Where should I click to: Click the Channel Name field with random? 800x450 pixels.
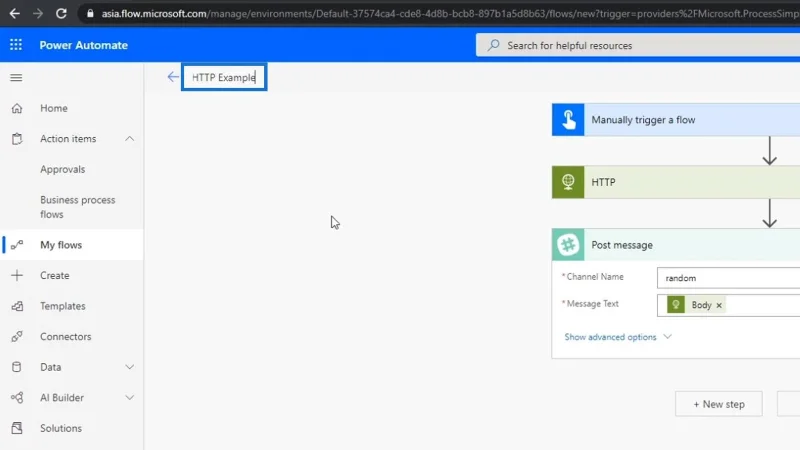(729, 278)
